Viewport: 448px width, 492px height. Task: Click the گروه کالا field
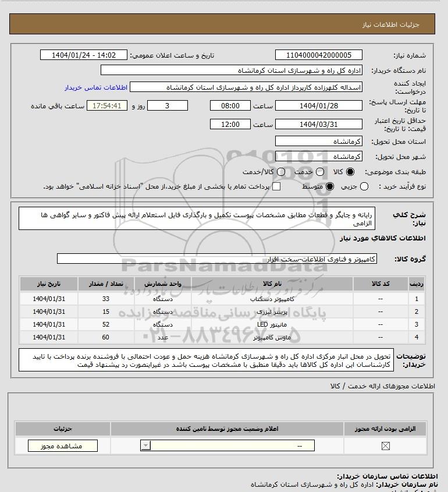click(217, 259)
